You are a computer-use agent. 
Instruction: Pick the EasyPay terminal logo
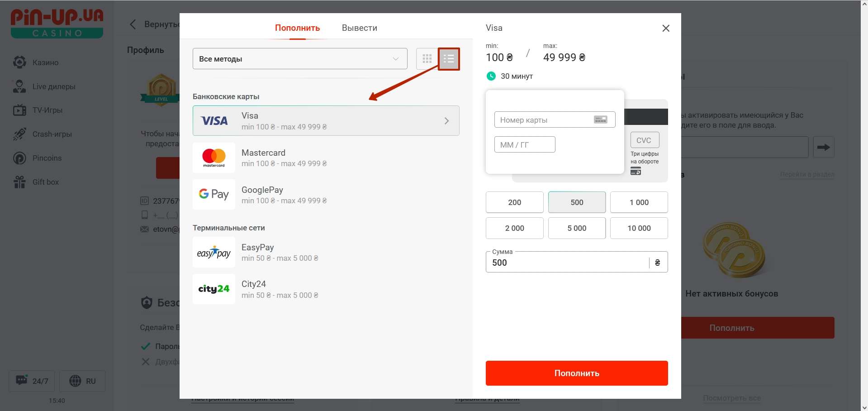214,253
